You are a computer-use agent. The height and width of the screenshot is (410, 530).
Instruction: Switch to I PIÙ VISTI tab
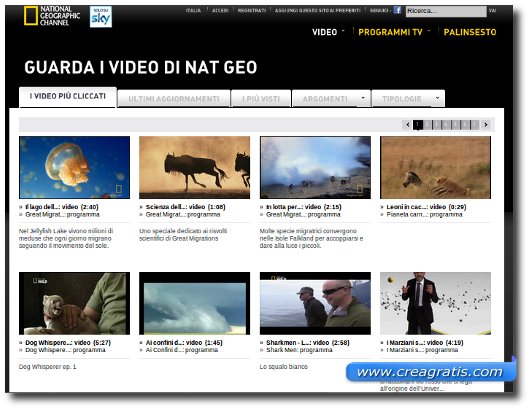tap(261, 99)
